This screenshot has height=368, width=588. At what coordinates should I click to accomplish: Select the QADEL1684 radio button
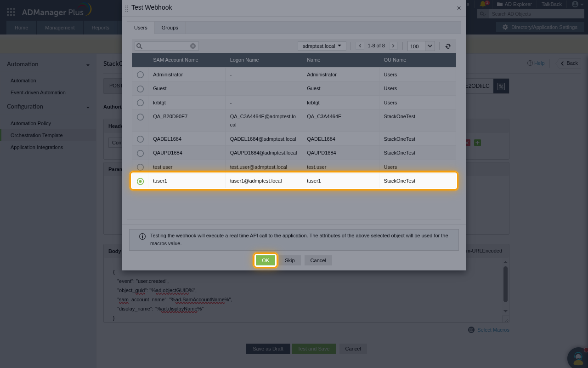(141, 139)
